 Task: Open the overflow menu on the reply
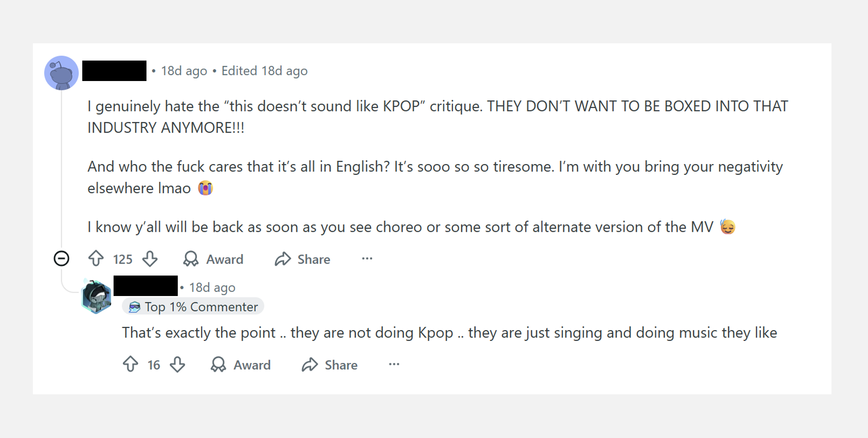tap(394, 365)
